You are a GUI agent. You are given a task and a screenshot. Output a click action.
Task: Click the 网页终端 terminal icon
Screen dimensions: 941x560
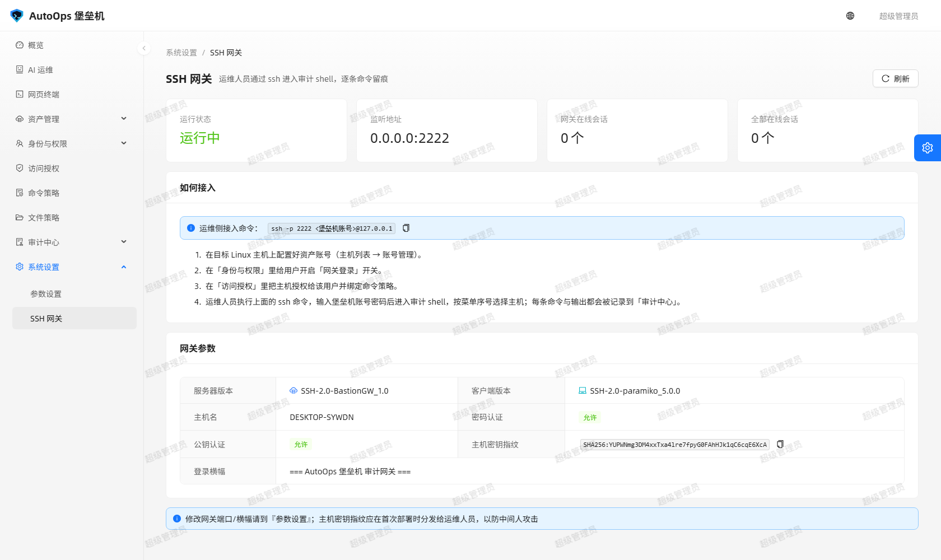click(x=20, y=94)
